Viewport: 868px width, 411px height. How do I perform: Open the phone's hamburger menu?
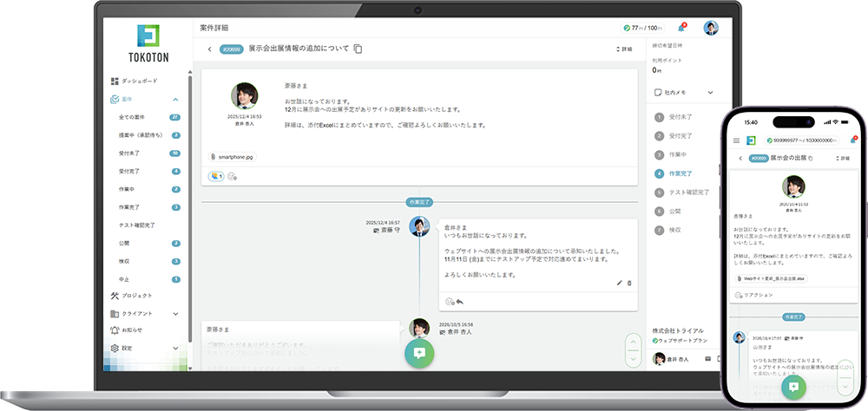tap(736, 140)
